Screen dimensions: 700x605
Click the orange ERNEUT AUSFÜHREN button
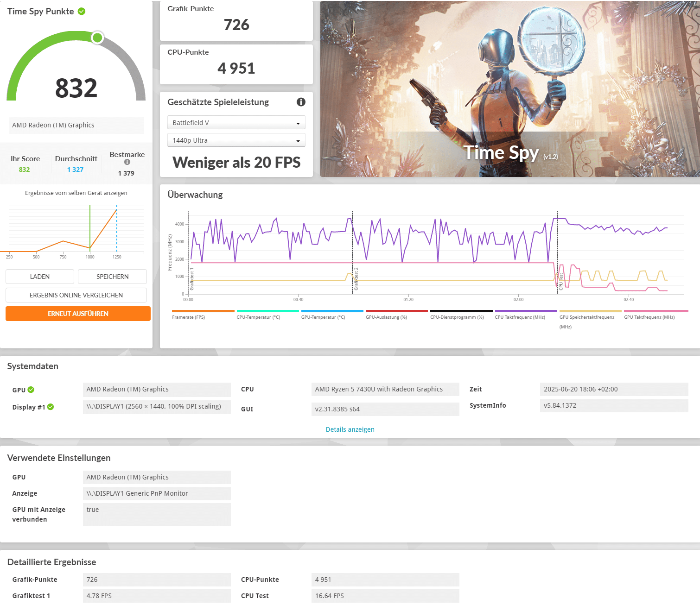[x=78, y=314]
